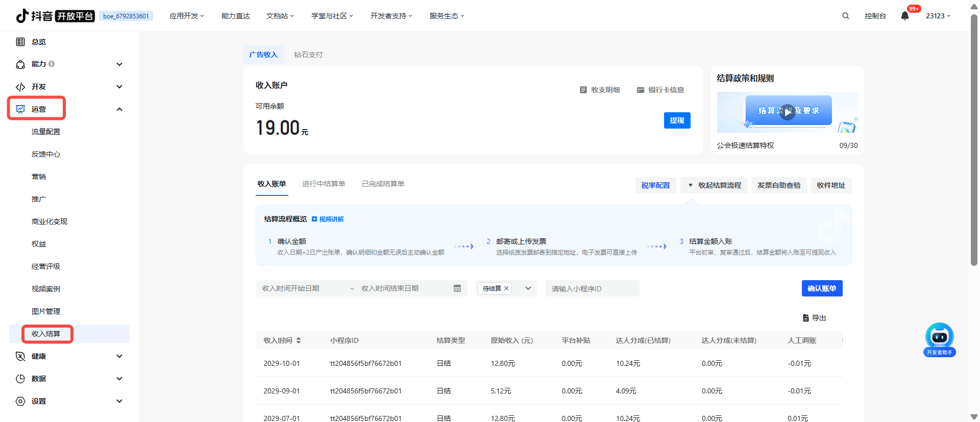The image size is (980, 422).
Task: Open the status filter dropdown
Action: (528, 288)
